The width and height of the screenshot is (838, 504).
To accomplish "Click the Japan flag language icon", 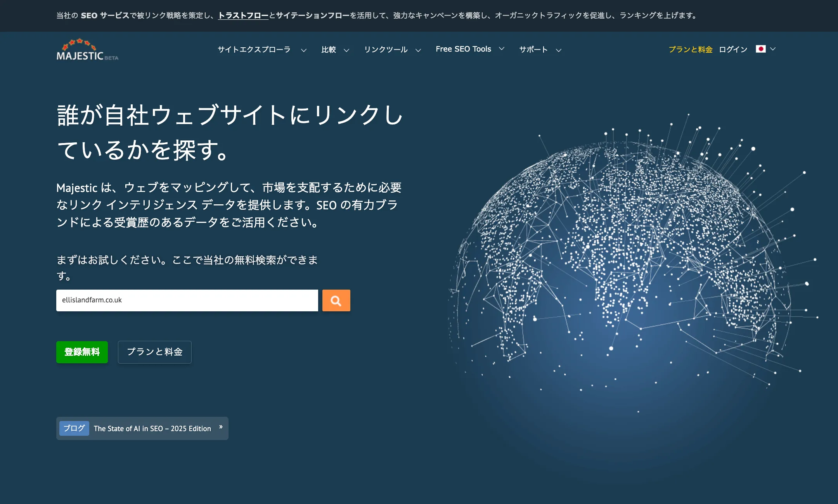I will (760, 49).
